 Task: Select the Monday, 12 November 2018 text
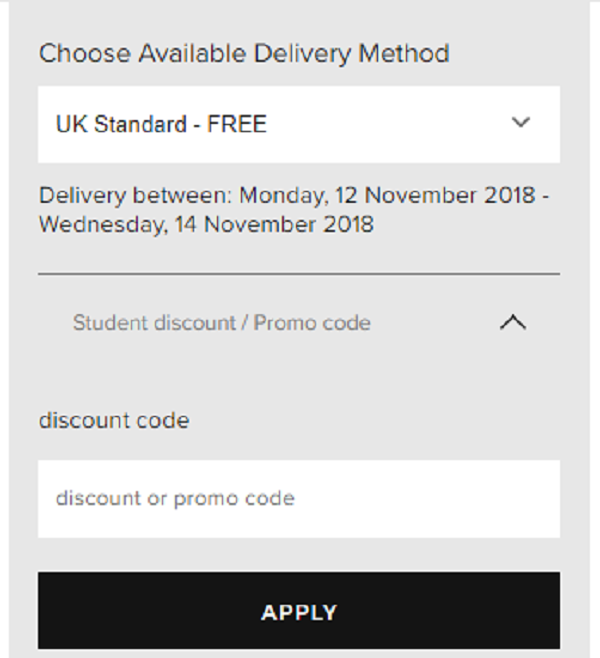tap(387, 196)
